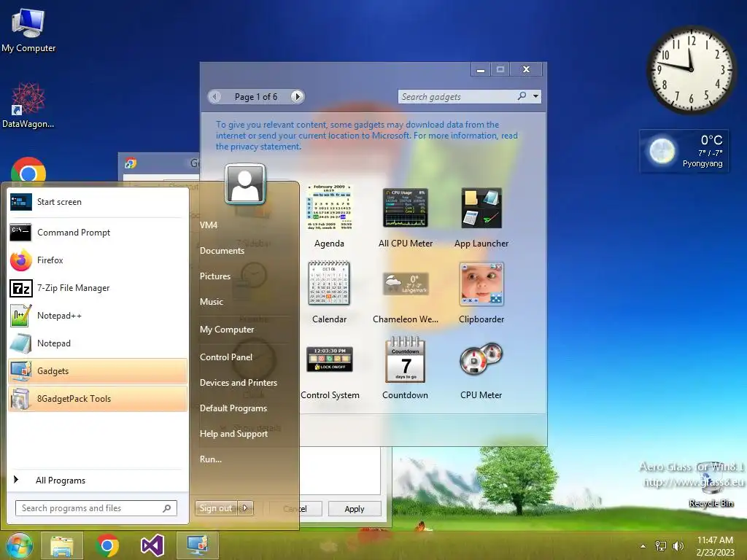Open Music from start menu
747x560 pixels.
(x=212, y=301)
